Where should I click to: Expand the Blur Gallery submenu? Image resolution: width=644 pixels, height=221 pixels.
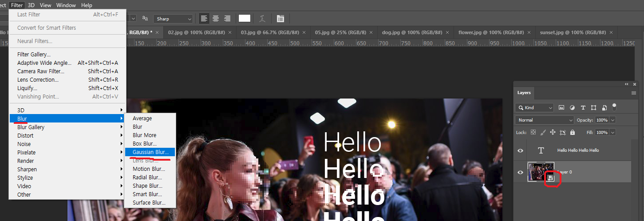coord(67,127)
